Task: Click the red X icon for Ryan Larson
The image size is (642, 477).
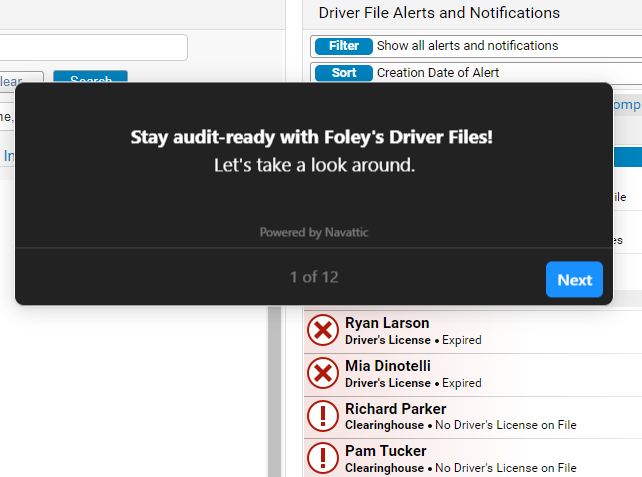Action: coord(323,330)
